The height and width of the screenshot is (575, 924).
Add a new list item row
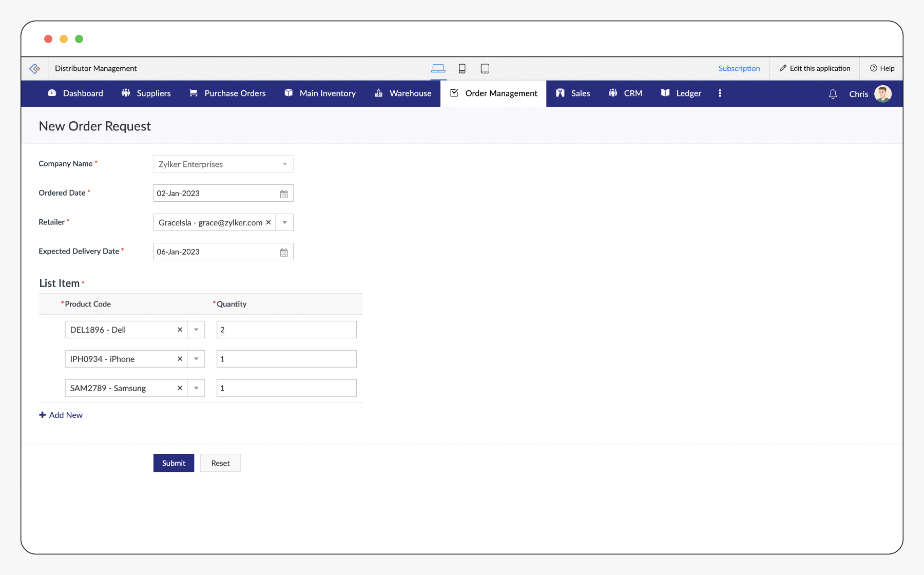pos(61,415)
